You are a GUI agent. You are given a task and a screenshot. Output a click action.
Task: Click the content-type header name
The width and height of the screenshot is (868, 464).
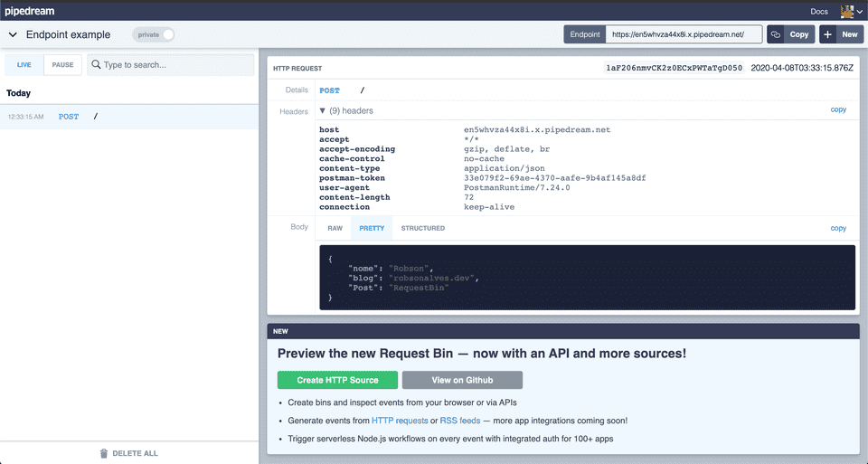tap(349, 168)
